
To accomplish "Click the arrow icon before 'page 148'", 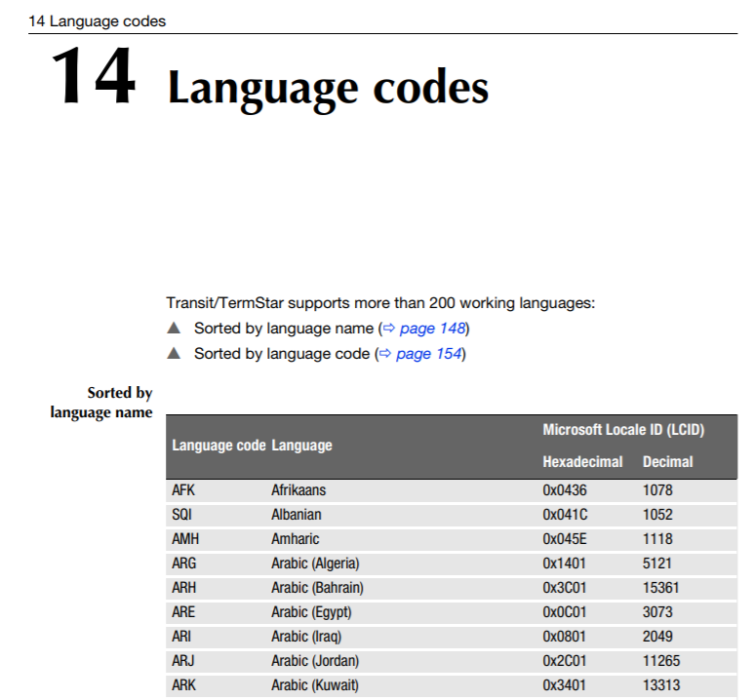I will [x=389, y=329].
